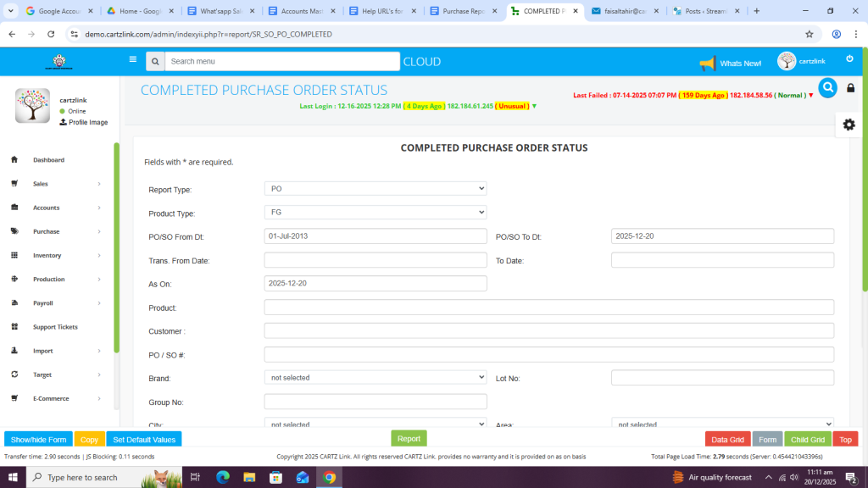Open Microsoft Edge from the taskbar

(x=223, y=477)
